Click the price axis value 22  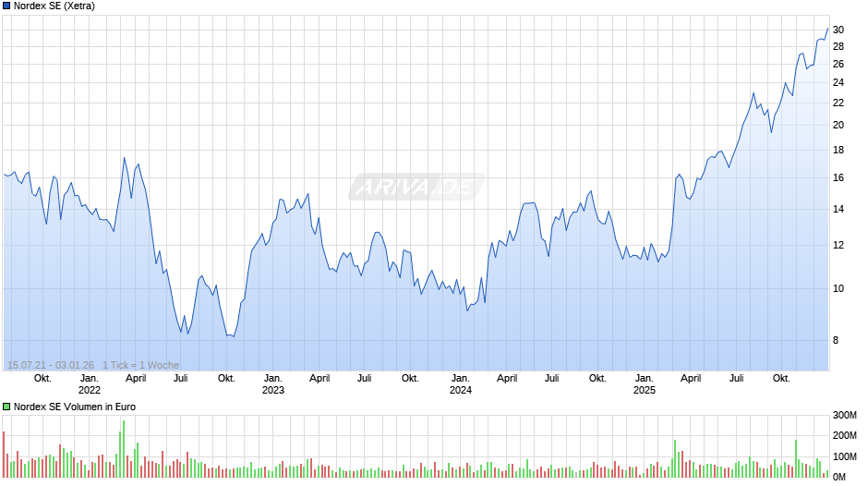pos(838,103)
